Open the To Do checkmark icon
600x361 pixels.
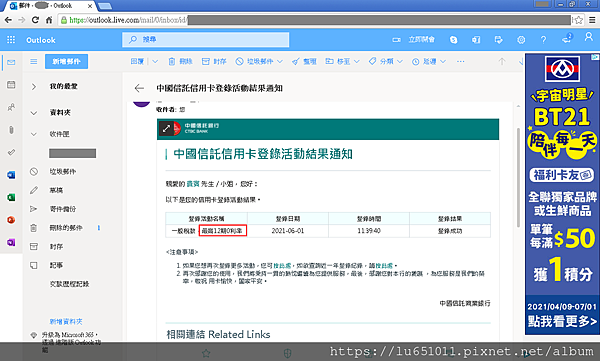tap(11, 152)
